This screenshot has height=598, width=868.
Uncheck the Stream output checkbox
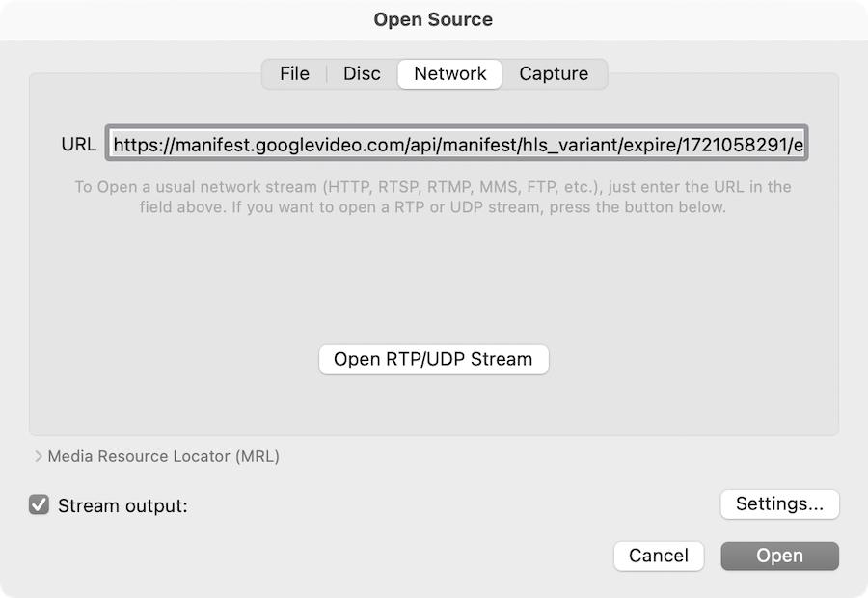click(39, 505)
